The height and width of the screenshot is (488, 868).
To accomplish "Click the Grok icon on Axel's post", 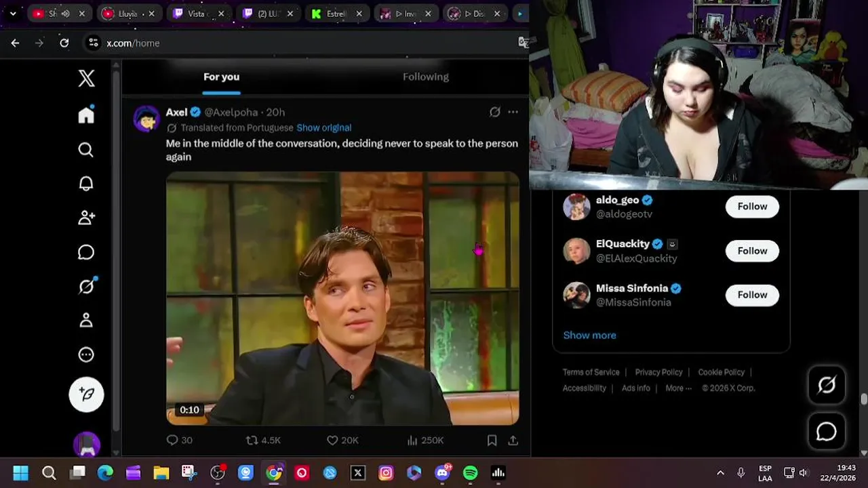I will click(495, 112).
